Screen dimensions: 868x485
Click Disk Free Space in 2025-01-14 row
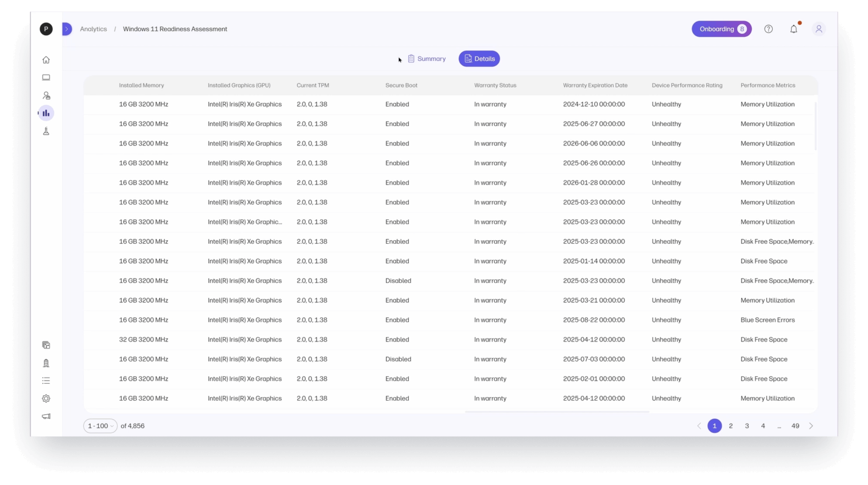764,261
